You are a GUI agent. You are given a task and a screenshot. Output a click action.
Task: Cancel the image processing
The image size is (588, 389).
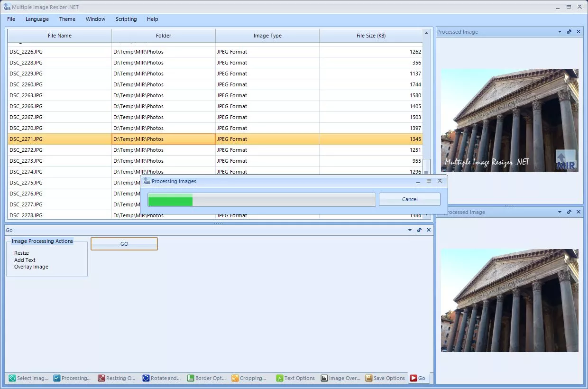410,199
